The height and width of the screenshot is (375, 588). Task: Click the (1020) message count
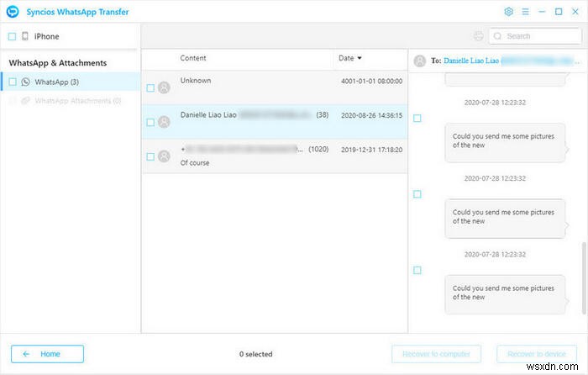(318, 150)
